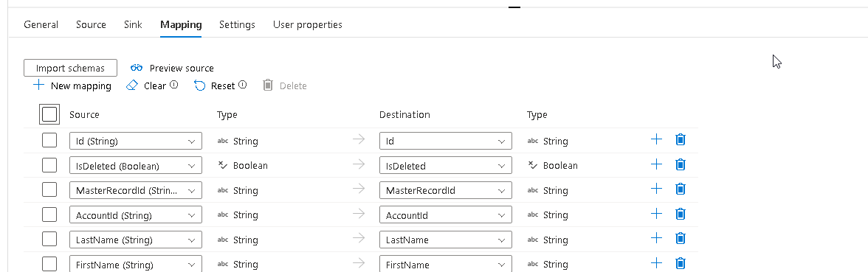The width and height of the screenshot is (868, 272).
Task: Add mapping after the LastName row
Action: click(x=656, y=238)
